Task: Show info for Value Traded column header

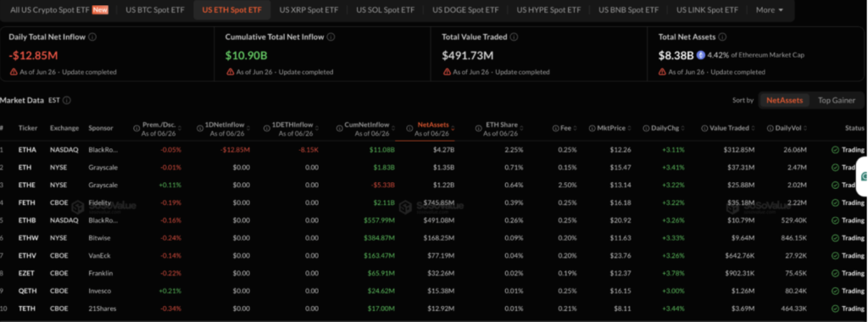Action: coord(704,128)
